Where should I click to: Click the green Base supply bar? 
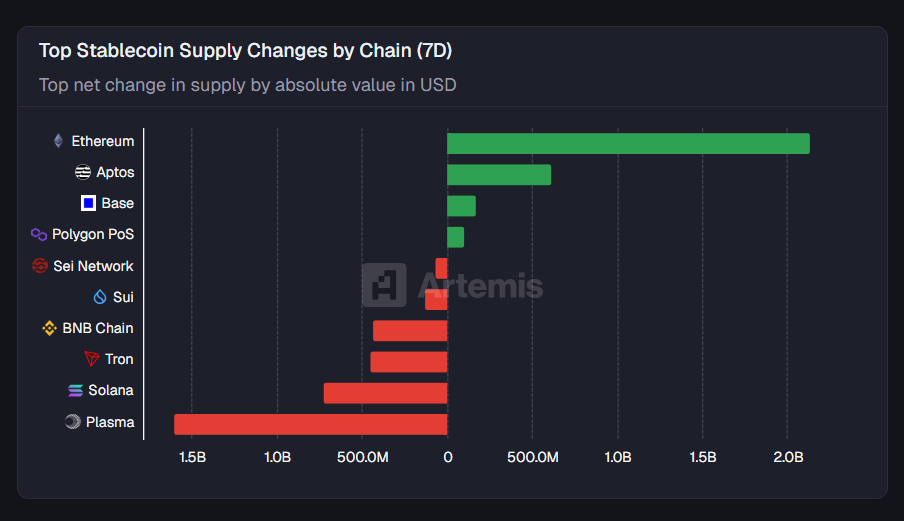tap(461, 206)
